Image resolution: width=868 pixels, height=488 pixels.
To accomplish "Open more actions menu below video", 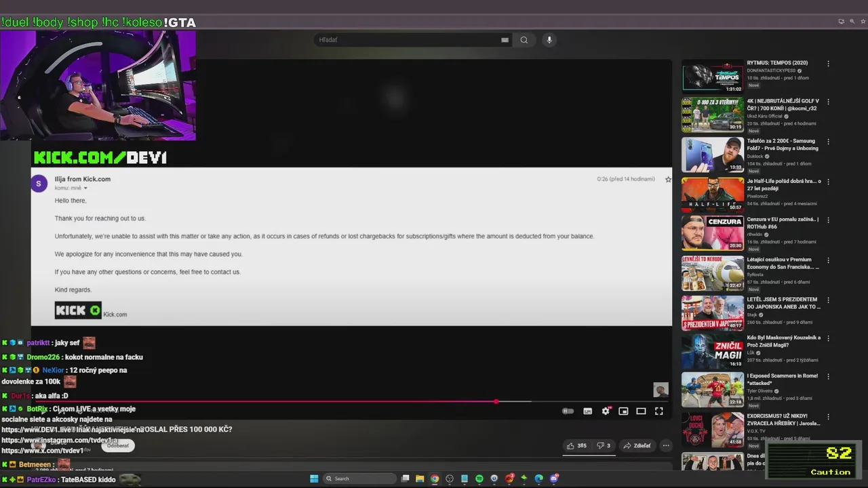I will [x=666, y=445].
